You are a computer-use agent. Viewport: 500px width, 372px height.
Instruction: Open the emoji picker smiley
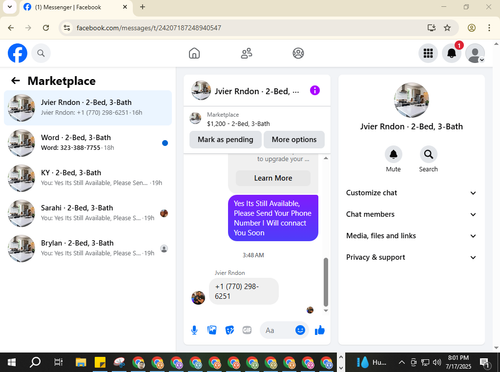pyautogui.click(x=300, y=330)
